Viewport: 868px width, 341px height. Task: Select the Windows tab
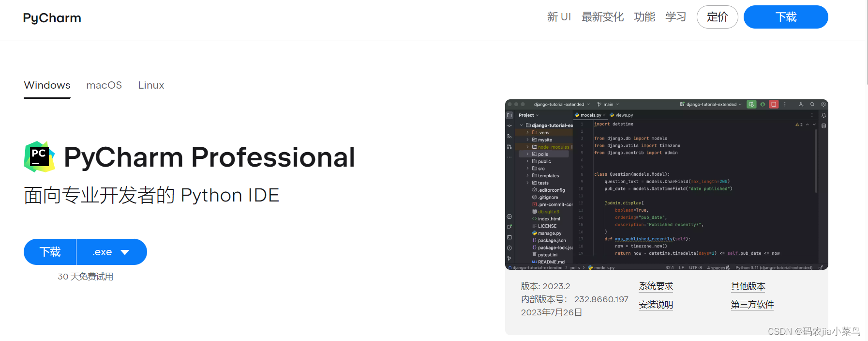[47, 85]
